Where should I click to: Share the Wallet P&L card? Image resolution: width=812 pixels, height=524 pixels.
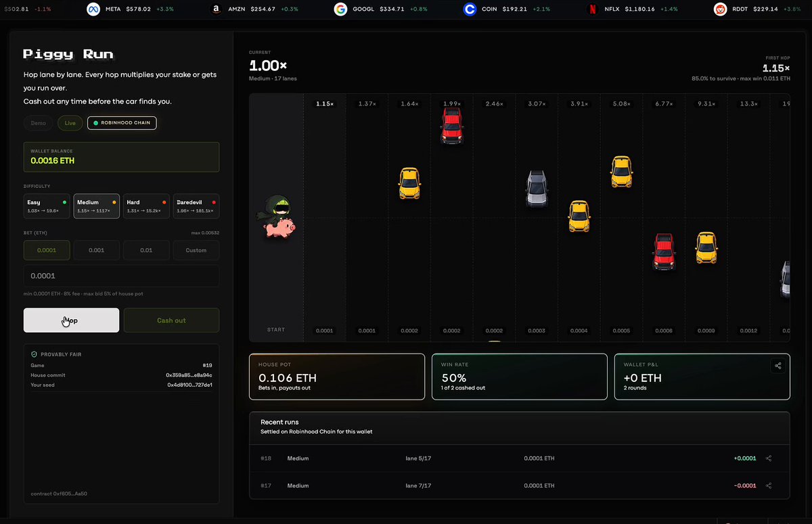point(778,366)
